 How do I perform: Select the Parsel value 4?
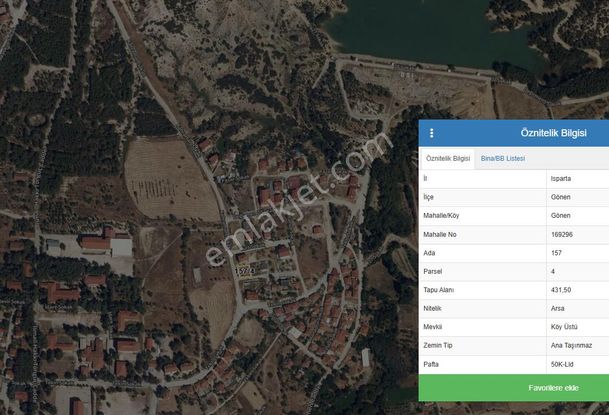click(553, 272)
